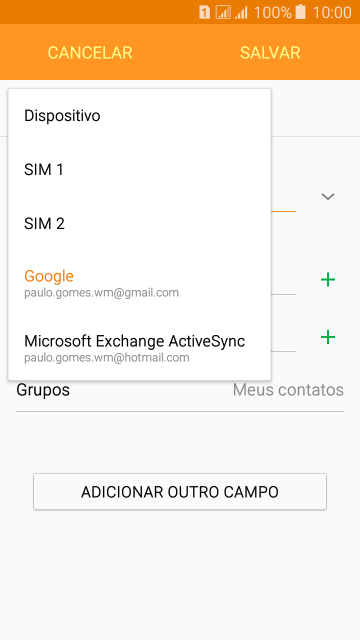
Task: Expand the gray chevron down arrow
Action: point(328,197)
